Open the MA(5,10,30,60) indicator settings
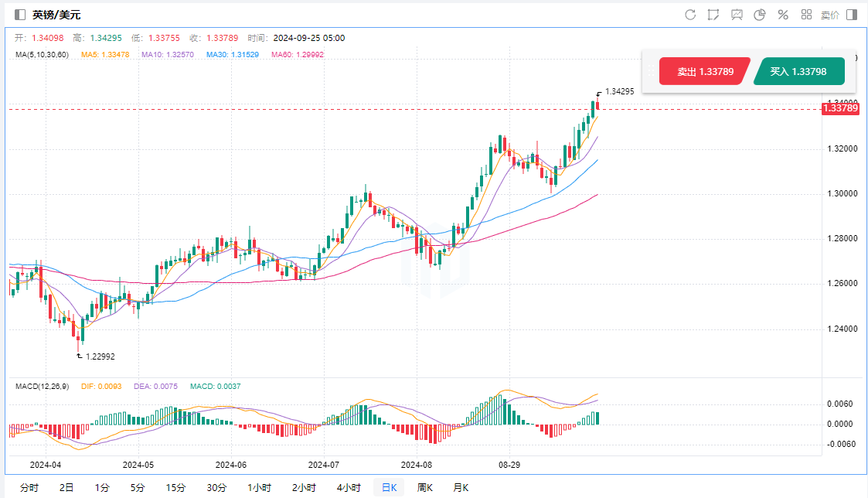Screen dimensions: 868x498 coord(42,54)
